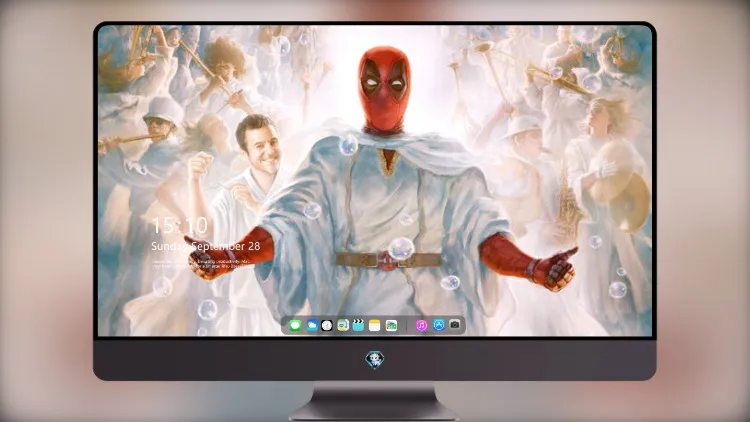Select the Sunday September 28 date text
Screen dimensions: 750x422
point(206,246)
